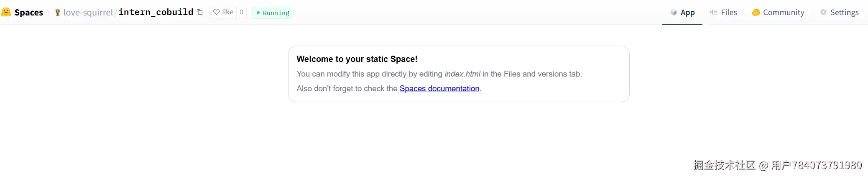Go to the Community tab
The image size is (868, 177).
pos(783,13)
